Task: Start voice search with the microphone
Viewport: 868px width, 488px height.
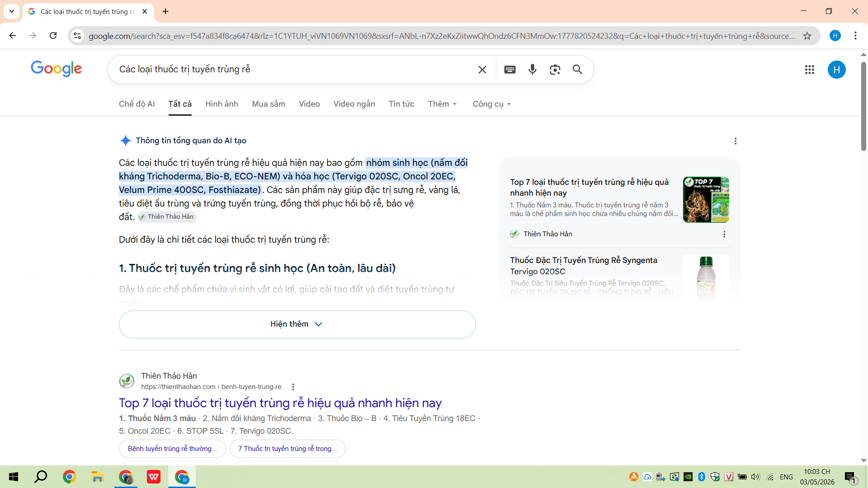Action: click(x=533, y=70)
